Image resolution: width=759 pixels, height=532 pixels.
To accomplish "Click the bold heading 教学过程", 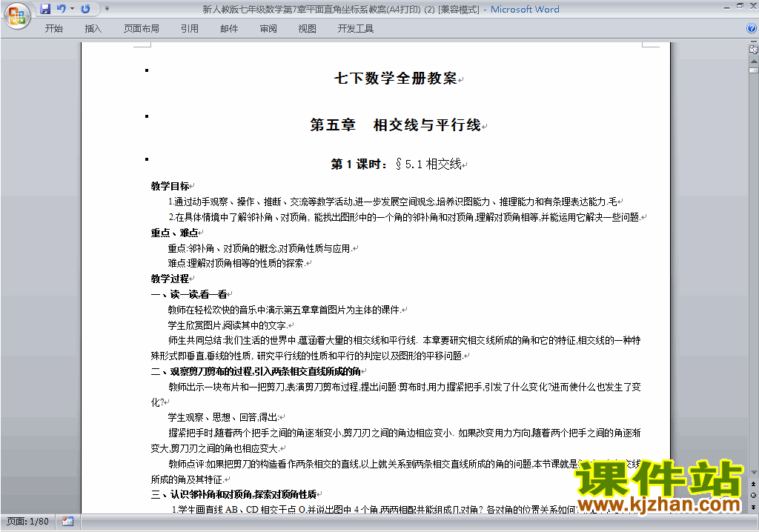I will click(170, 279).
